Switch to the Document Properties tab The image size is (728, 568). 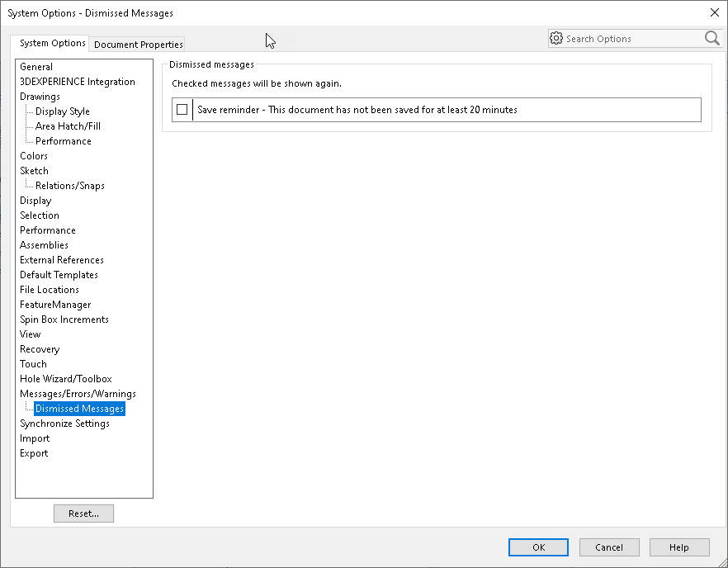[x=139, y=44]
